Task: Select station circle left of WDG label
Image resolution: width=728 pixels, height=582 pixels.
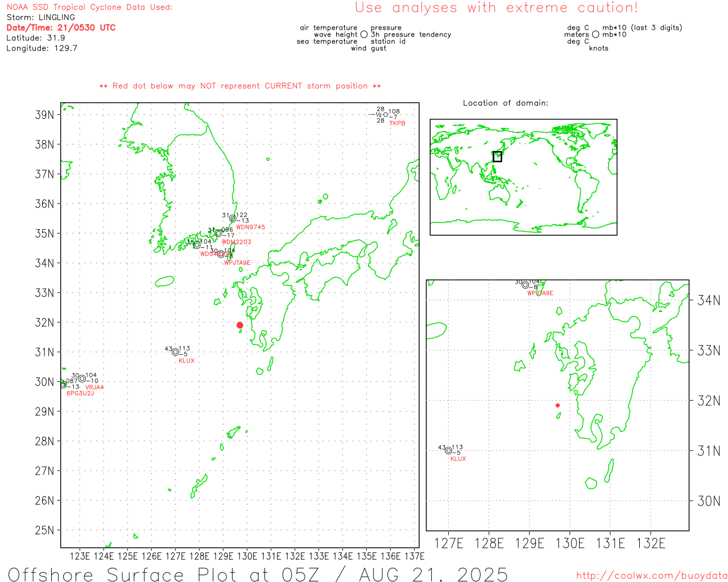Action: 197,246
